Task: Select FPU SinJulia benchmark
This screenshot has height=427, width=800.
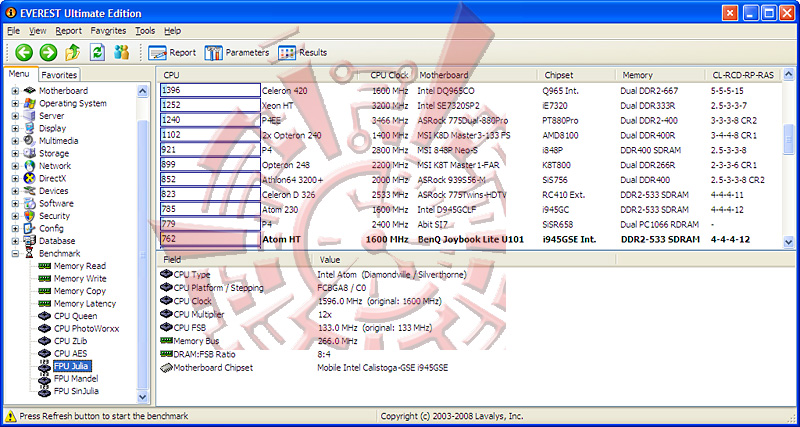Action: 76,391
